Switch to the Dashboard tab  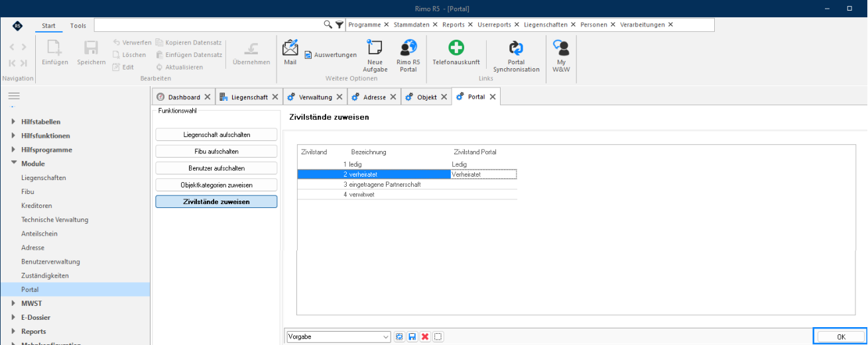click(x=184, y=97)
